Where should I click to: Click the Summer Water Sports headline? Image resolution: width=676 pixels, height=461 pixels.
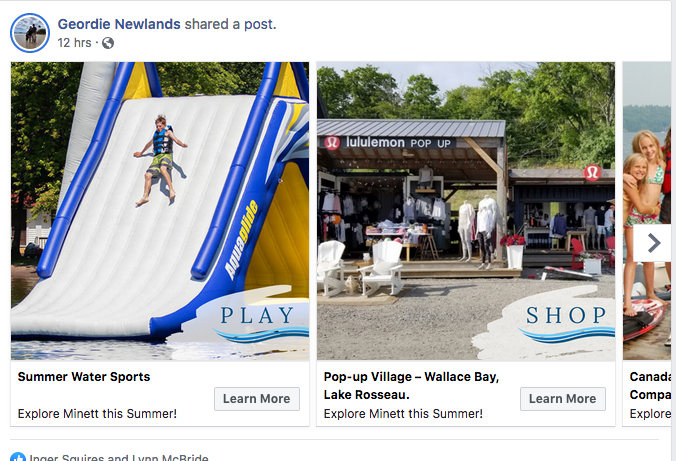(x=84, y=377)
